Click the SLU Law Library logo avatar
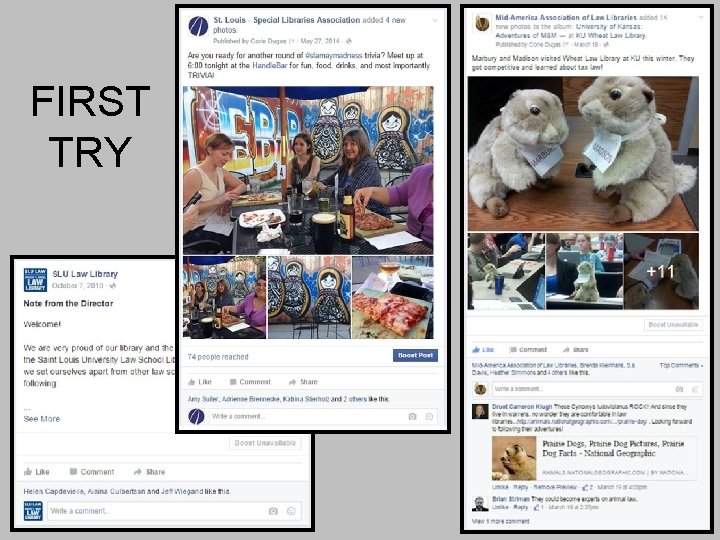Image resolution: width=720 pixels, height=540 pixels. tap(35, 280)
